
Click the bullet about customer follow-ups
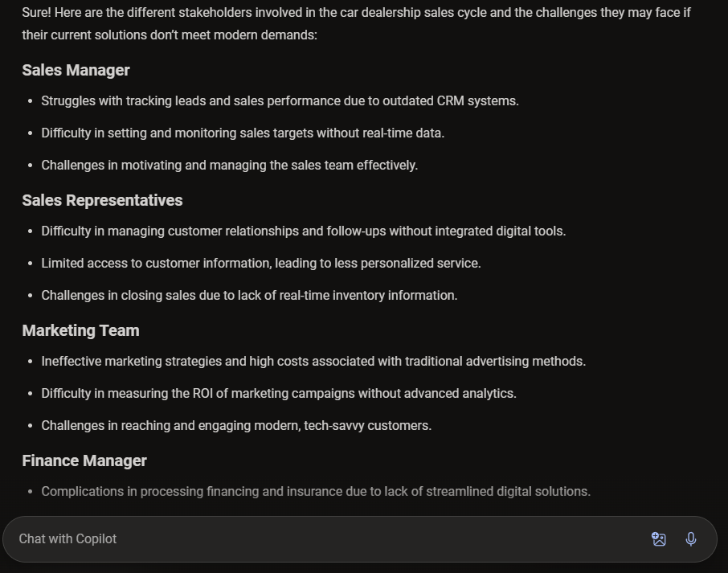point(304,231)
